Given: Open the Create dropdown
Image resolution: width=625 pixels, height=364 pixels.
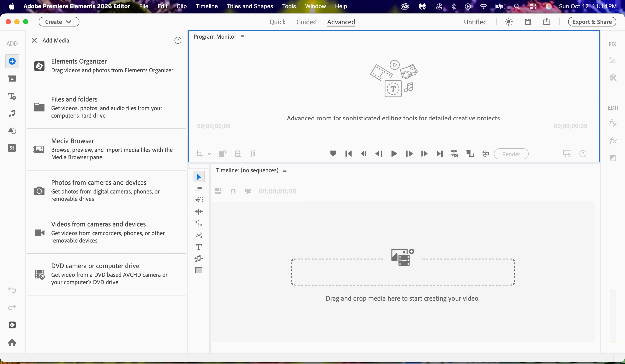Looking at the screenshot, I should 59,22.
